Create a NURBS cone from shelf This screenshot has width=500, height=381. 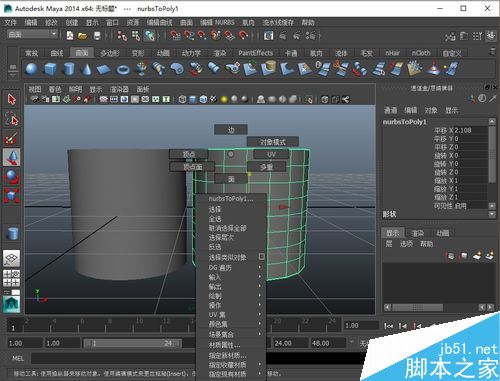coord(87,69)
